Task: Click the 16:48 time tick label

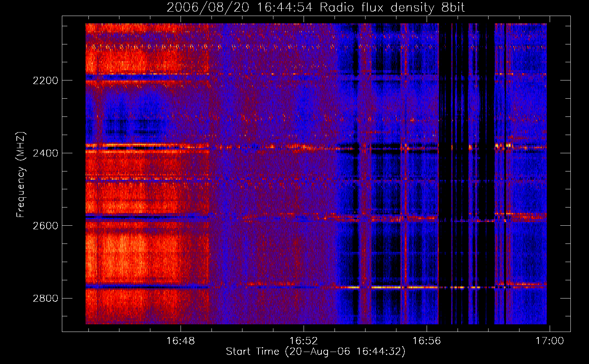Action: [181, 341]
